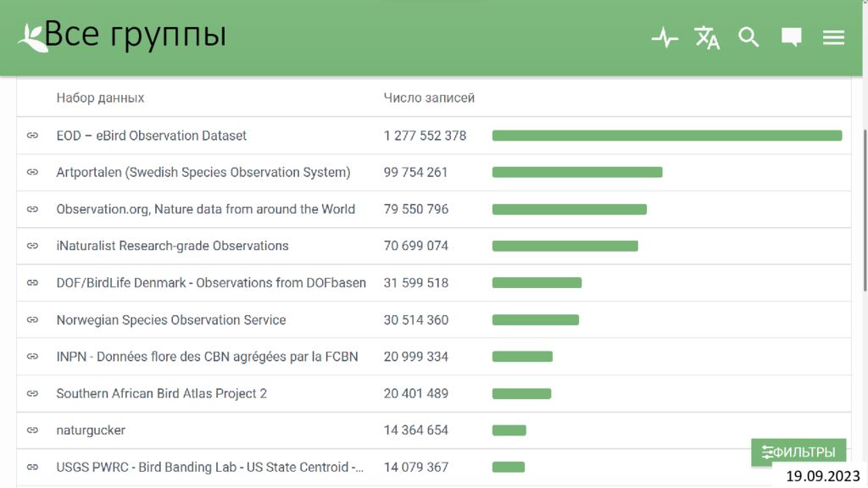Image resolution: width=868 pixels, height=488 pixels.
Task: Open Artportalen (Swedish Species Observation System)
Action: [203, 172]
